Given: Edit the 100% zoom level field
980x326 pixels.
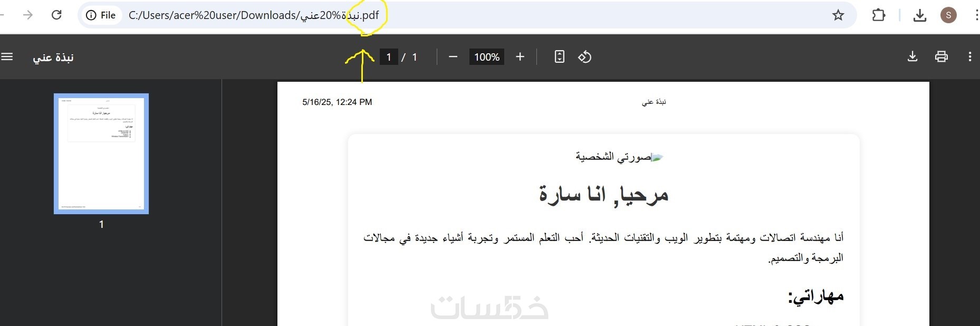Looking at the screenshot, I should 486,57.
